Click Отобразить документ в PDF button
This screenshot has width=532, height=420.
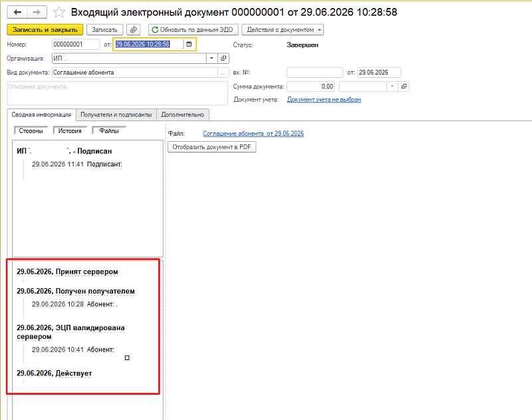point(211,147)
